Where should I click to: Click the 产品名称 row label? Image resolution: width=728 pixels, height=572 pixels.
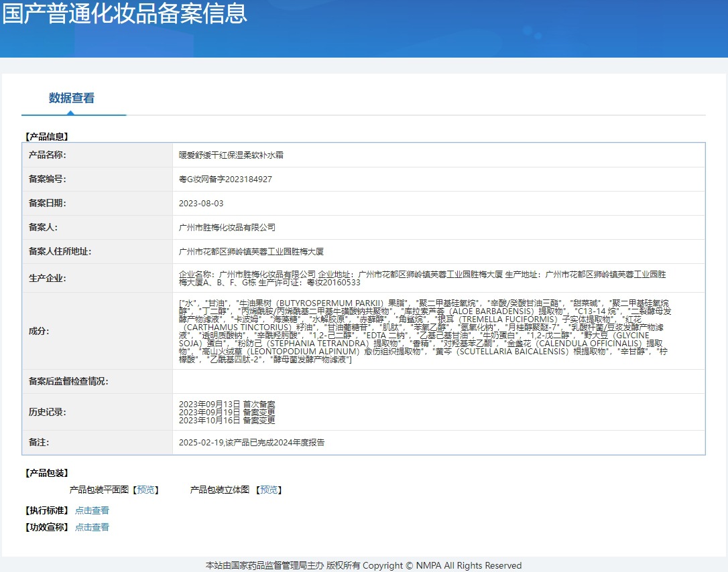coord(48,155)
